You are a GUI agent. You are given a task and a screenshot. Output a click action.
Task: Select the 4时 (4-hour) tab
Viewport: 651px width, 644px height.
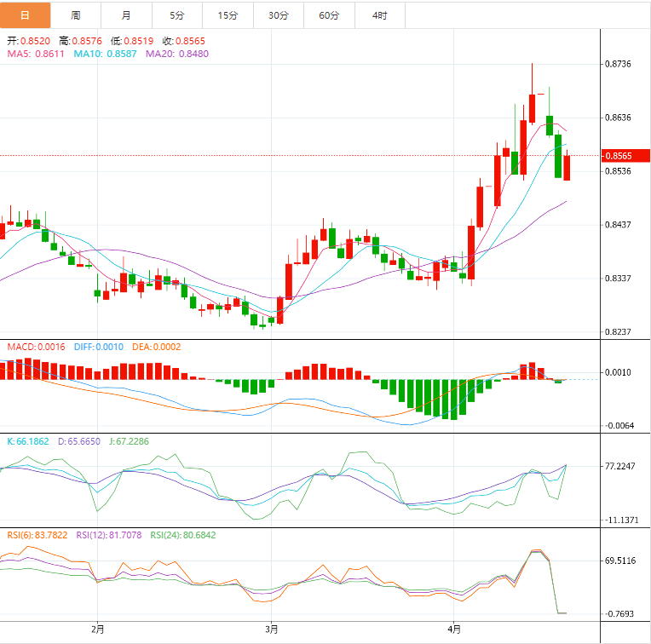379,15
